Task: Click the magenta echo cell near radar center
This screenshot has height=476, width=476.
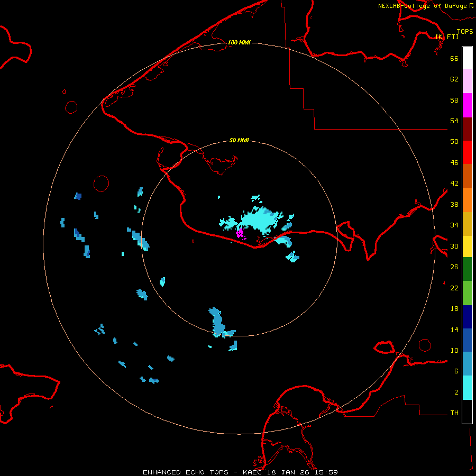Action: pos(240,234)
